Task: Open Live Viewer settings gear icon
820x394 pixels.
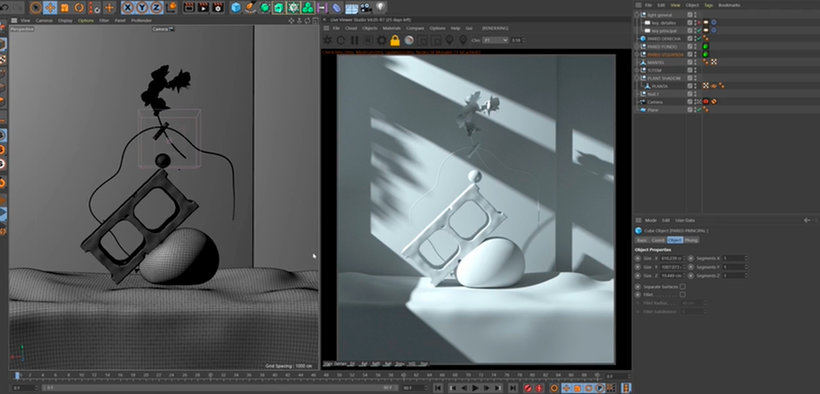Action: pyautogui.click(x=382, y=40)
